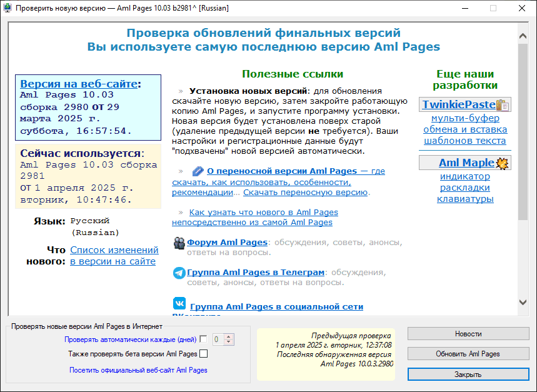
Task: Click the Проверка обновлений финальных версий heading
Action: [x=263, y=33]
